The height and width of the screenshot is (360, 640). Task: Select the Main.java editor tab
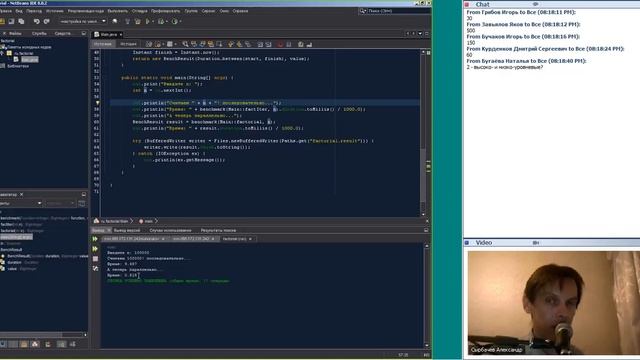coord(108,35)
